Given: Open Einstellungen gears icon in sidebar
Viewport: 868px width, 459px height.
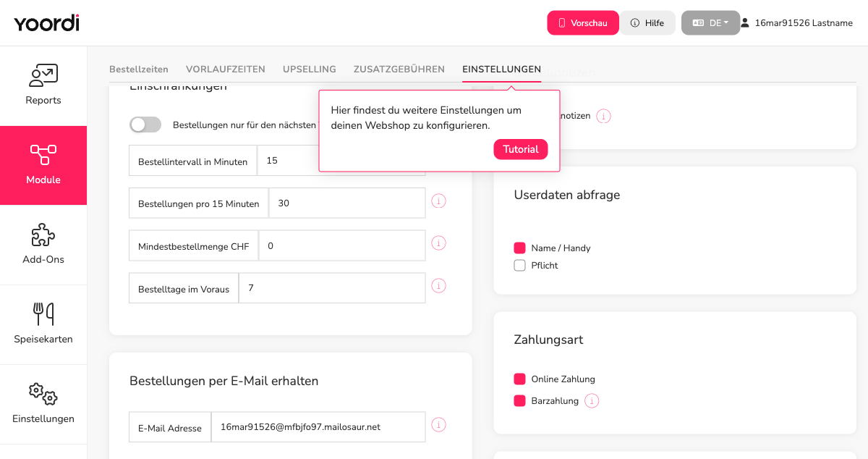Looking at the screenshot, I should point(43,394).
